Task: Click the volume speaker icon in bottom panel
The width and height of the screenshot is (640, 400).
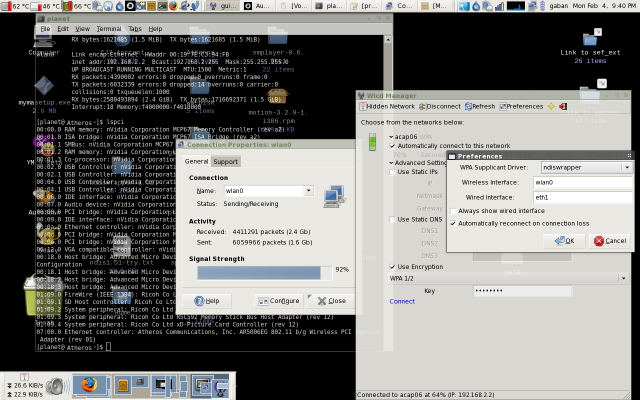Action: (57, 386)
